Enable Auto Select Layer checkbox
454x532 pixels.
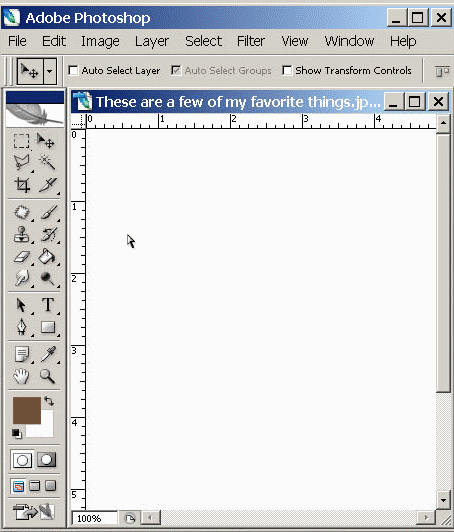pyautogui.click(x=73, y=71)
